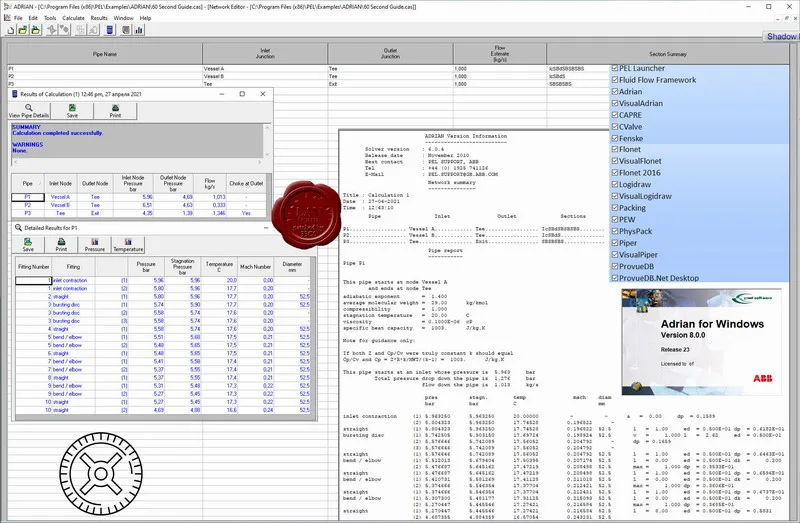Screen dimensions: 800x523
Task: Open the Results menu
Action: [x=99, y=18]
